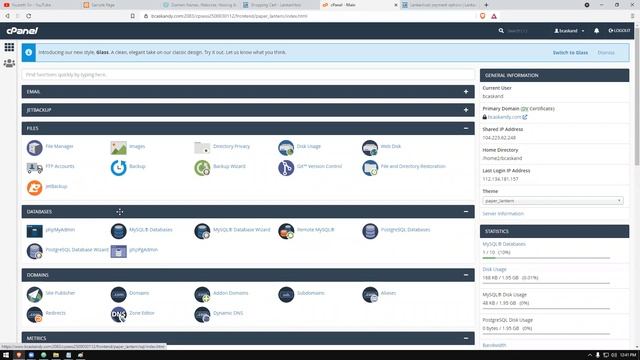
Task: Open the phpMyAdmin icon
Action: coord(35,231)
